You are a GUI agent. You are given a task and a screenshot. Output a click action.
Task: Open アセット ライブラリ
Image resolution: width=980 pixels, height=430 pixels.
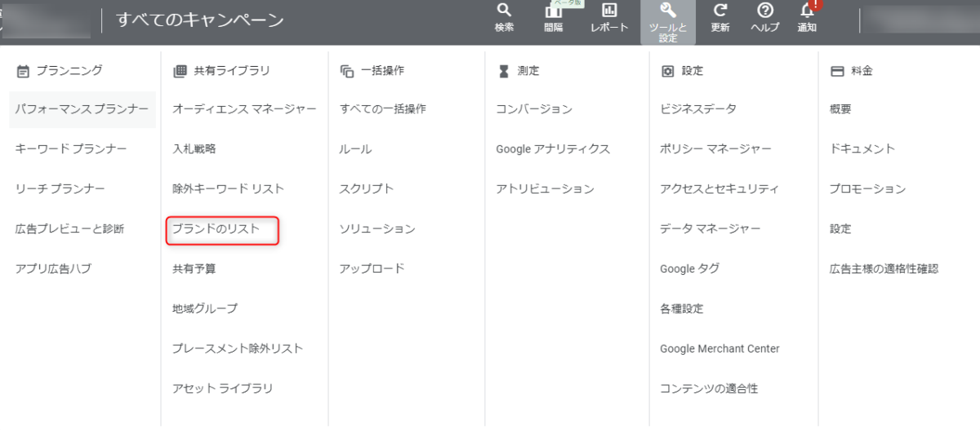coord(222,389)
